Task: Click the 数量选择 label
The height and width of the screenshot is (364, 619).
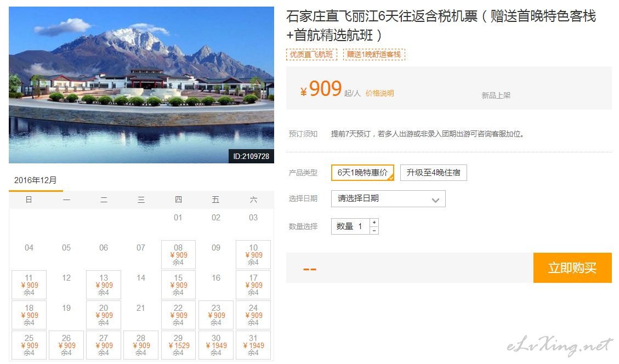Action: click(x=303, y=226)
